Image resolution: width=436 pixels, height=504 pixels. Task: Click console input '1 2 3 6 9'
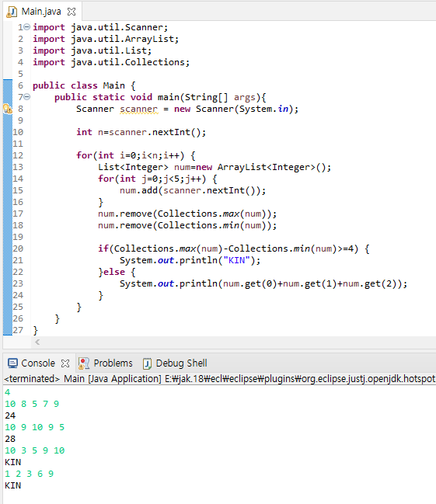tap(29, 474)
